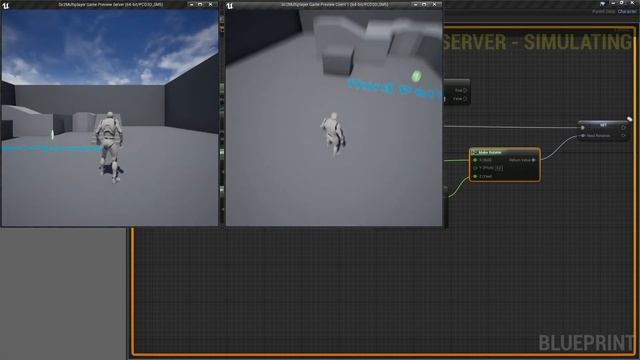The width and height of the screenshot is (640, 360).
Task: Click the character in the Client 1 viewport
Action: 334,134
